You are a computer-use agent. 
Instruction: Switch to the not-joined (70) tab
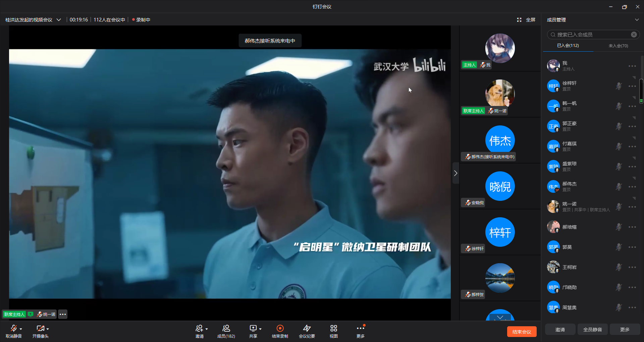tap(618, 46)
